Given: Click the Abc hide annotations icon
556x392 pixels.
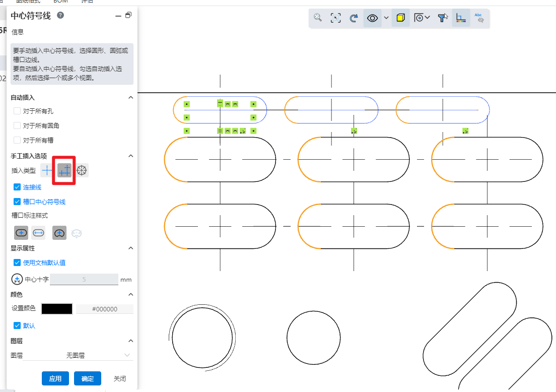Looking at the screenshot, I should (x=479, y=18).
